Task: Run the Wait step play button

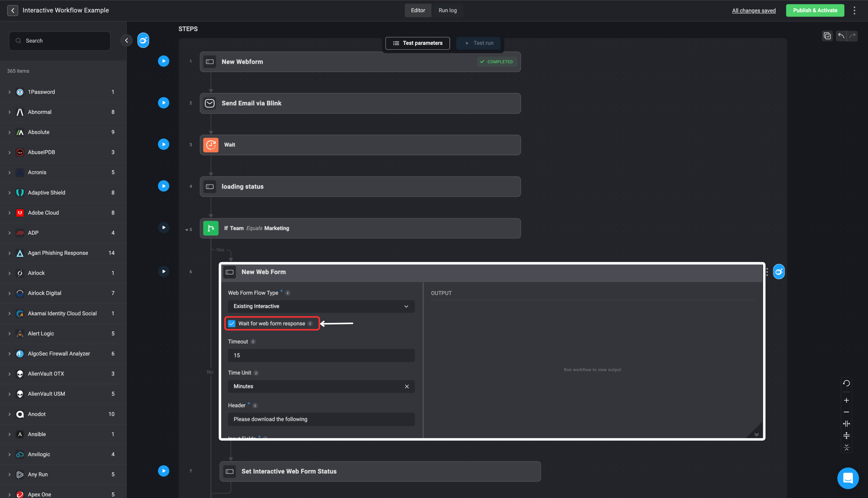Action: (x=164, y=144)
